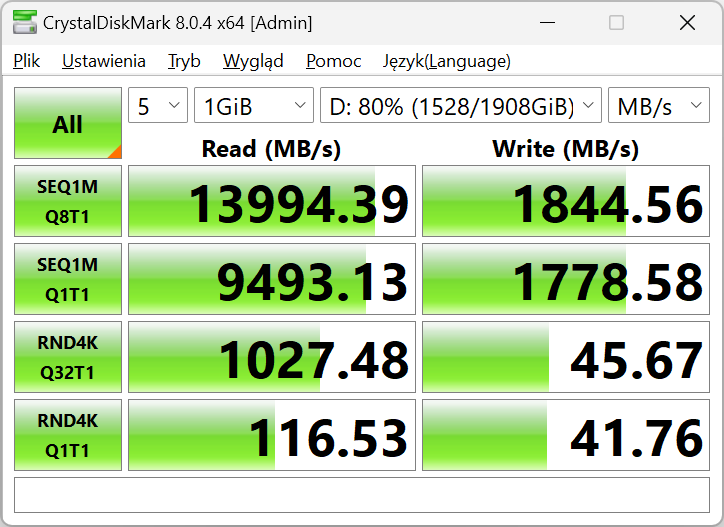Click the write value 1844.56
The image size is (724, 527).
click(566, 201)
